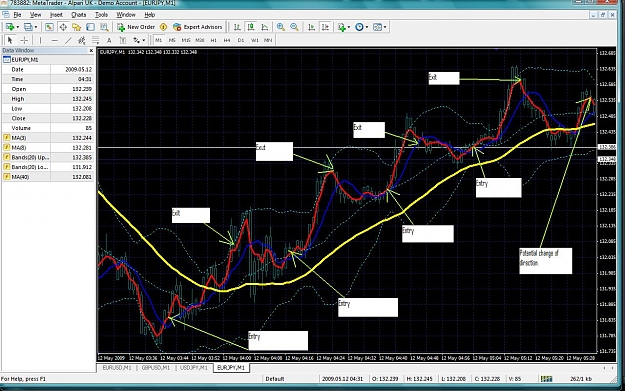Toggle chart shift icon

pyautogui.click(x=326, y=27)
